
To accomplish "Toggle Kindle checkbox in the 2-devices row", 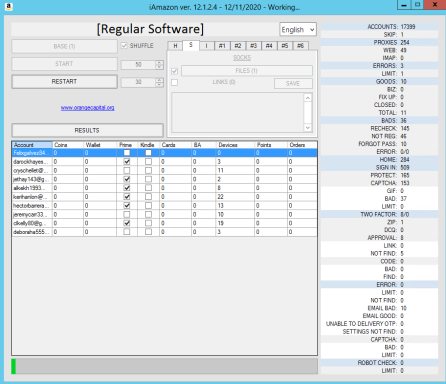I will [x=148, y=179].
